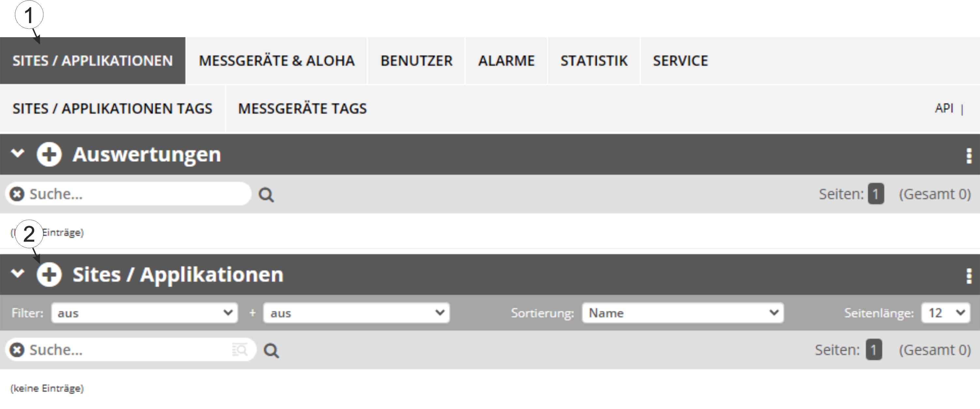The width and height of the screenshot is (980, 409).
Task: Open the second Filter dropdown set to aus
Action: coord(356,313)
